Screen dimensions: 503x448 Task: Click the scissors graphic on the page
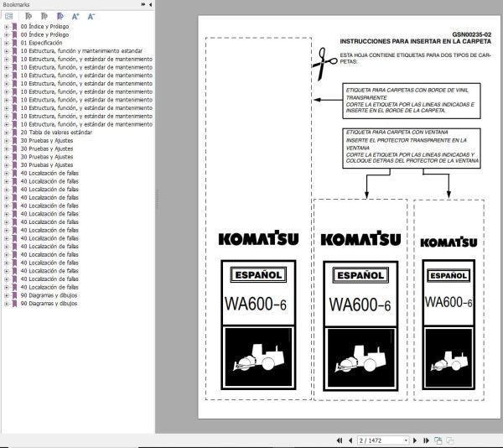click(324, 64)
